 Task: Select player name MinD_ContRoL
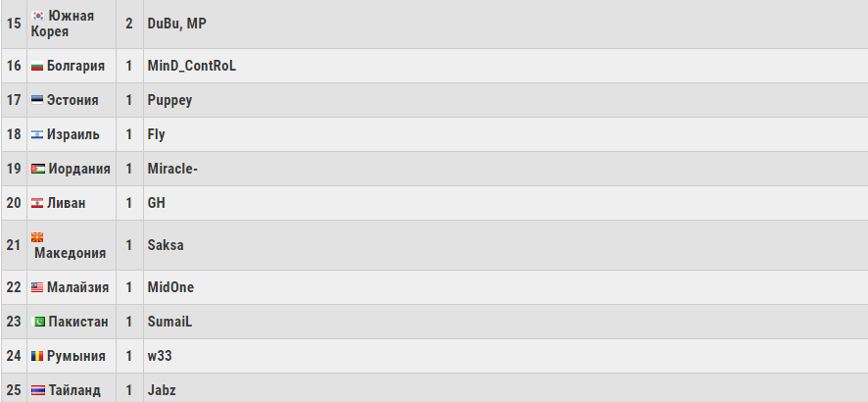[192, 67]
